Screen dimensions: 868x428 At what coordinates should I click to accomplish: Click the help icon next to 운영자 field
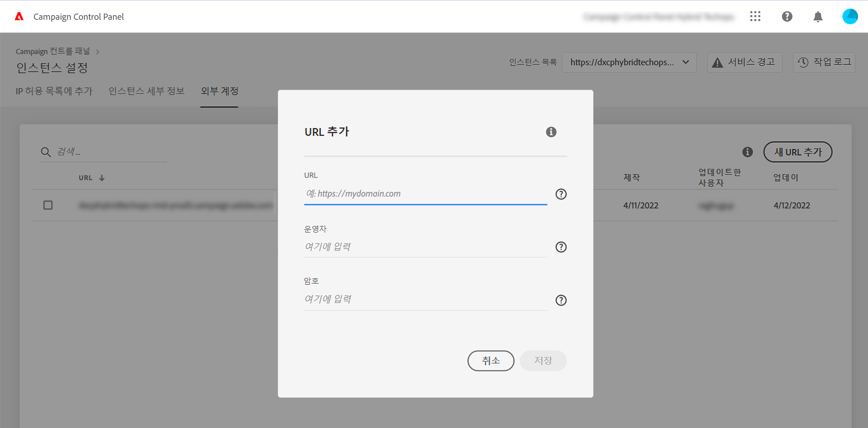pos(561,247)
